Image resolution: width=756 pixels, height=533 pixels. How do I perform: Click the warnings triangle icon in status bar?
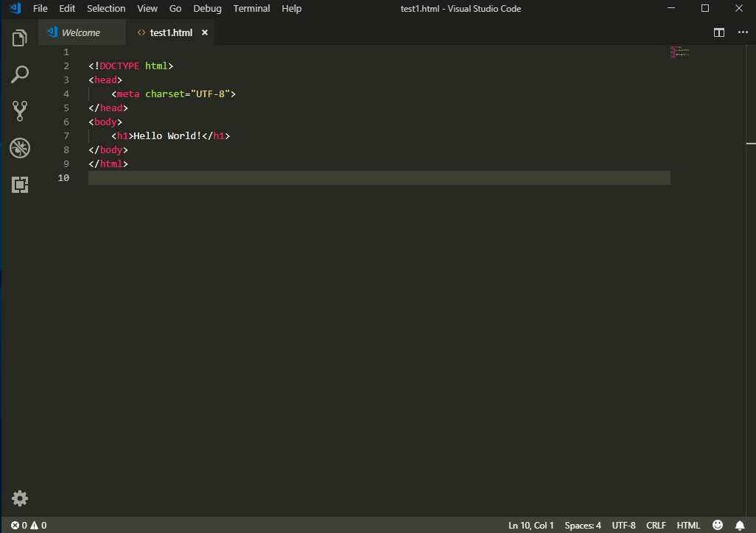pos(34,526)
